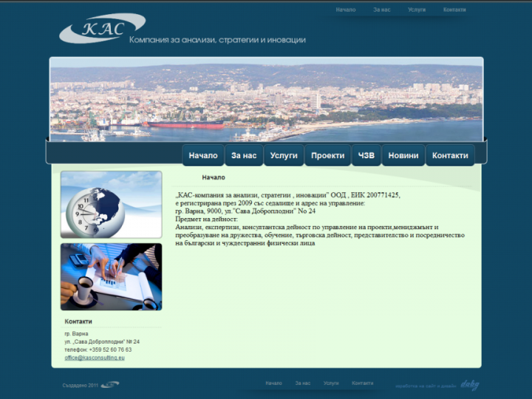Image resolution: width=532 pixels, height=399 pixels.
Task: Click the footer Услуги link
Action: [x=331, y=383]
